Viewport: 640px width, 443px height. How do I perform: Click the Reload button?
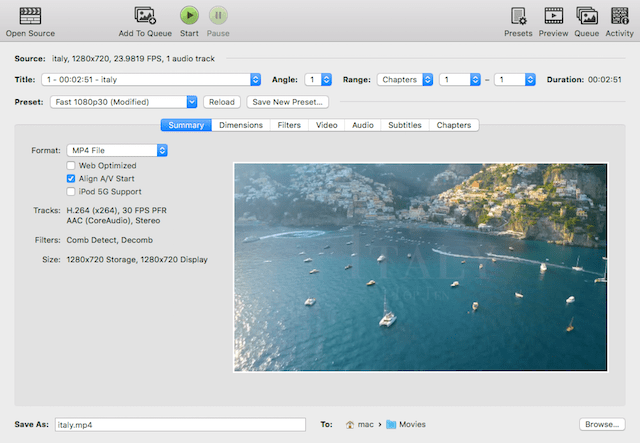[x=222, y=102]
